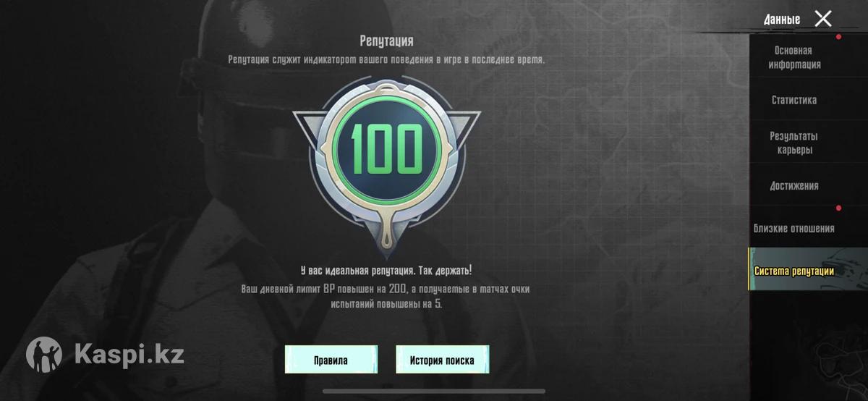The height and width of the screenshot is (401, 868).
Task: Click the История поиска button
Action: 442,360
